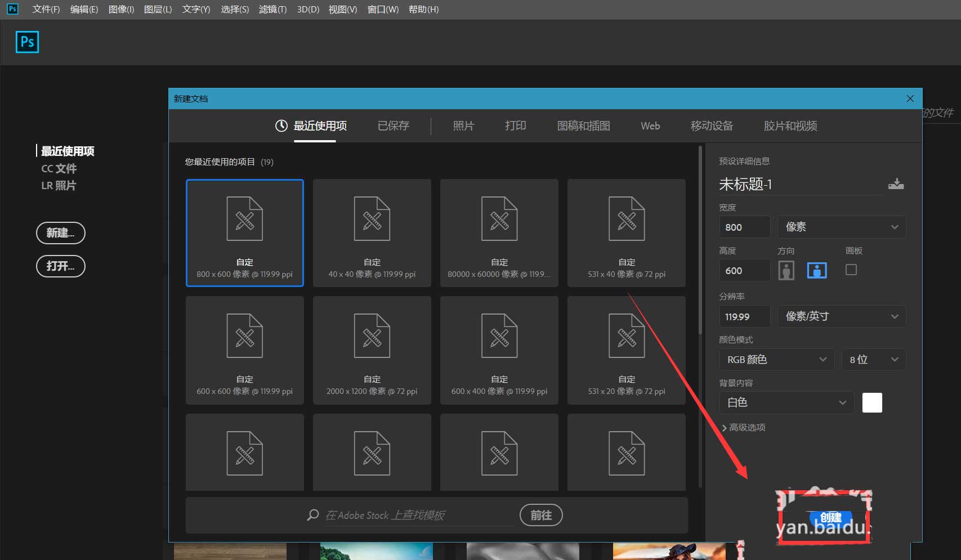Click the search magnifier icon for Adobe Stock
961x560 pixels.
(313, 515)
